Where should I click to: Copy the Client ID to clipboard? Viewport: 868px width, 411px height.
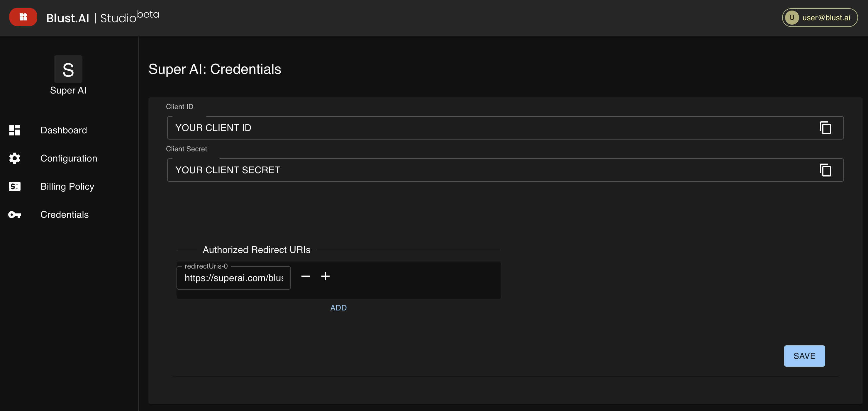(825, 128)
